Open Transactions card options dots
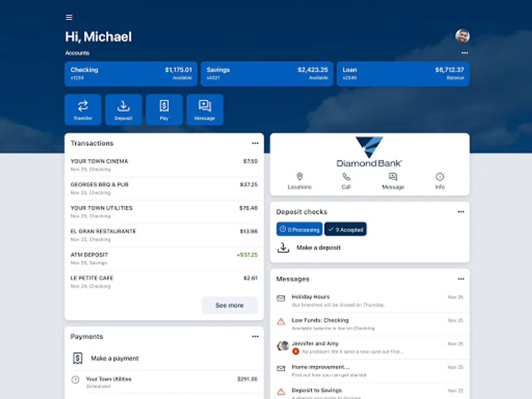The height and width of the screenshot is (399, 532). tap(255, 143)
